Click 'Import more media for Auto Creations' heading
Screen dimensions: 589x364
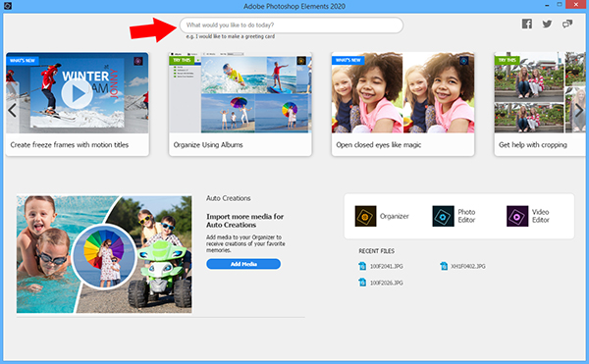tap(244, 221)
